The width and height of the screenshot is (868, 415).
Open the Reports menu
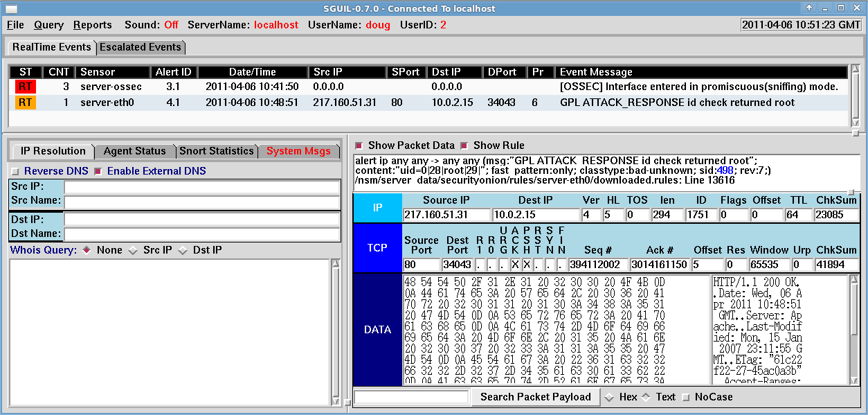click(x=92, y=25)
